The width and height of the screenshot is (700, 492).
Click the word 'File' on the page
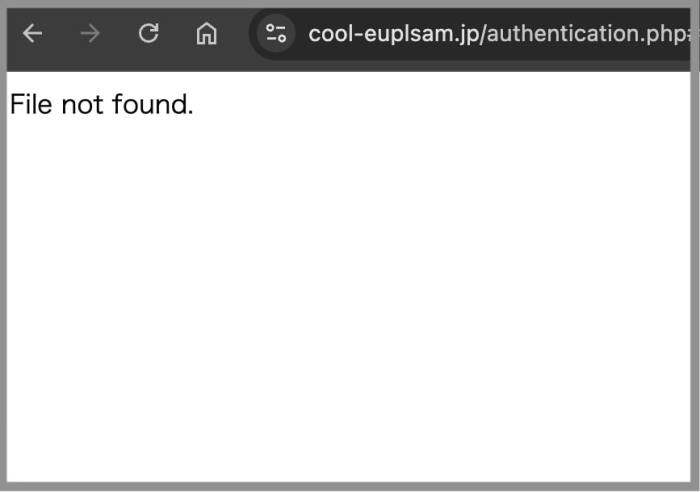pos(31,104)
